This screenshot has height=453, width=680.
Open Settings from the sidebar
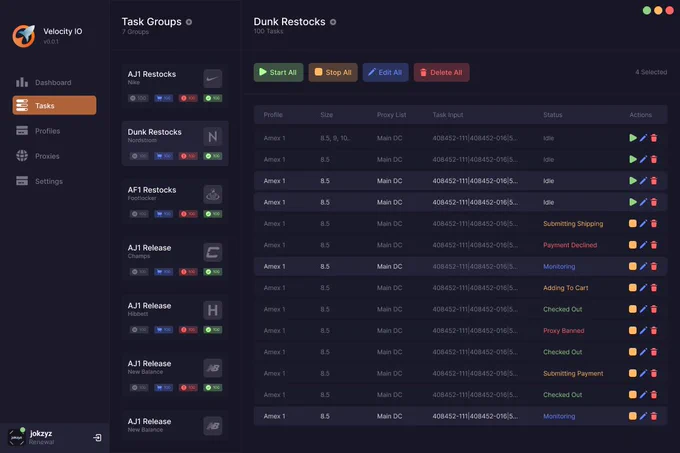(x=39, y=181)
